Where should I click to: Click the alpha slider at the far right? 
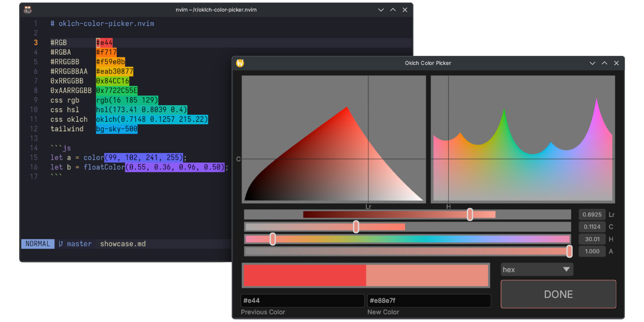569,251
